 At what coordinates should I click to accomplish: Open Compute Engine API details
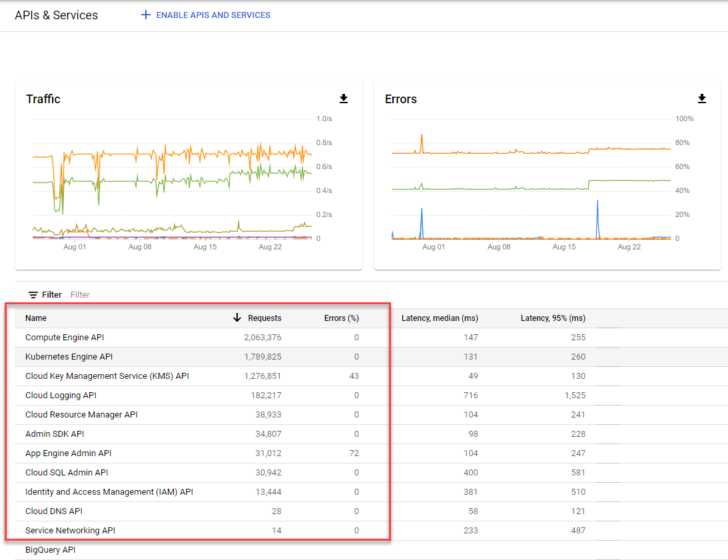(65, 338)
